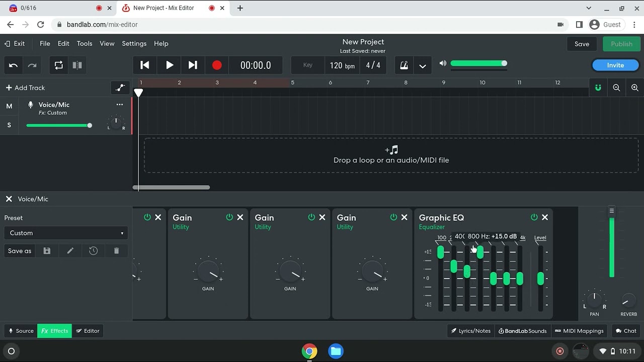Viewport: 644px width, 362px height.
Task: Toggle power on the third Gain effect
Action: click(393, 217)
